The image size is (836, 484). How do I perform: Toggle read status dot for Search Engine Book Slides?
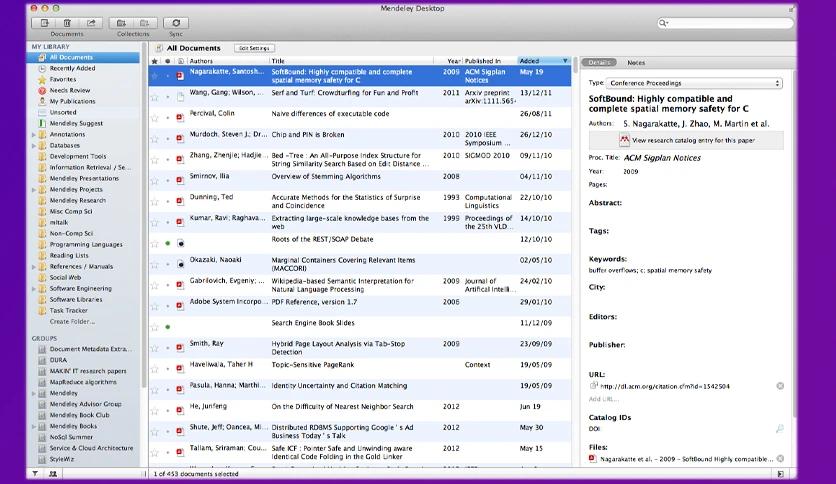coord(167,327)
